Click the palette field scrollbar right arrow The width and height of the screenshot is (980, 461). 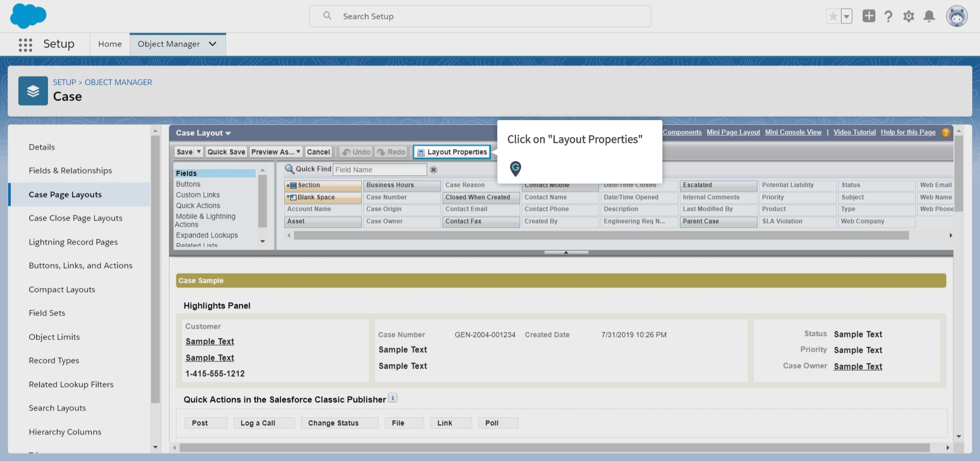pos(950,235)
